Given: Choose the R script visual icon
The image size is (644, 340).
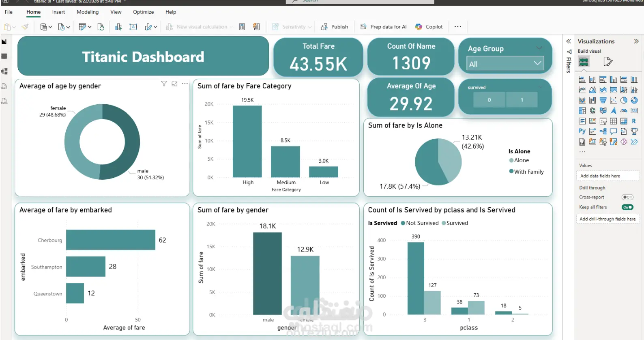Looking at the screenshot, I should click(x=634, y=121).
